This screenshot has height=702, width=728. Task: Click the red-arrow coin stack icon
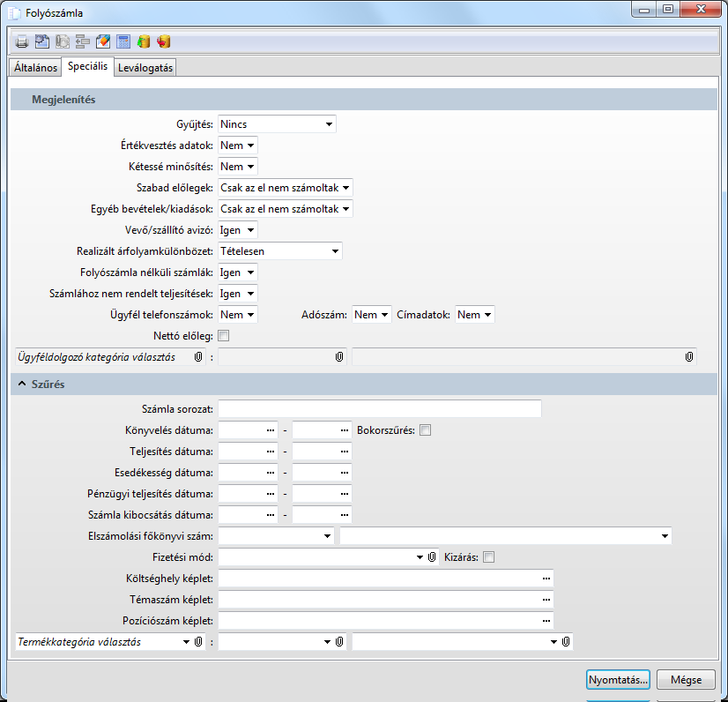tap(163, 41)
